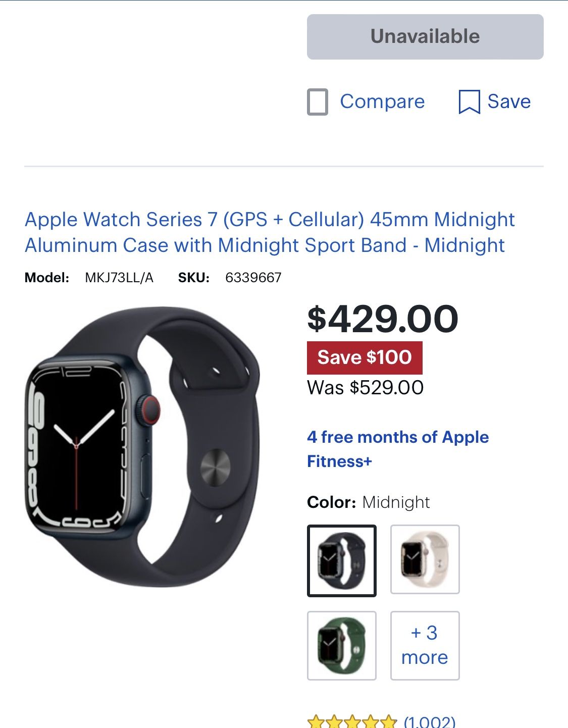Click the SKU number 6339667
568x728 pixels.
[253, 278]
